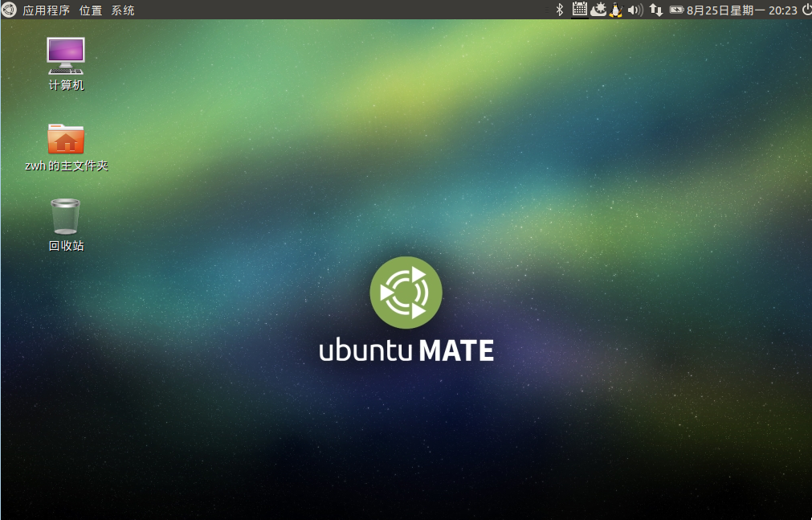This screenshot has height=520, width=812.
Task: Click the Bluetooth icon in the panel
Action: [560, 10]
